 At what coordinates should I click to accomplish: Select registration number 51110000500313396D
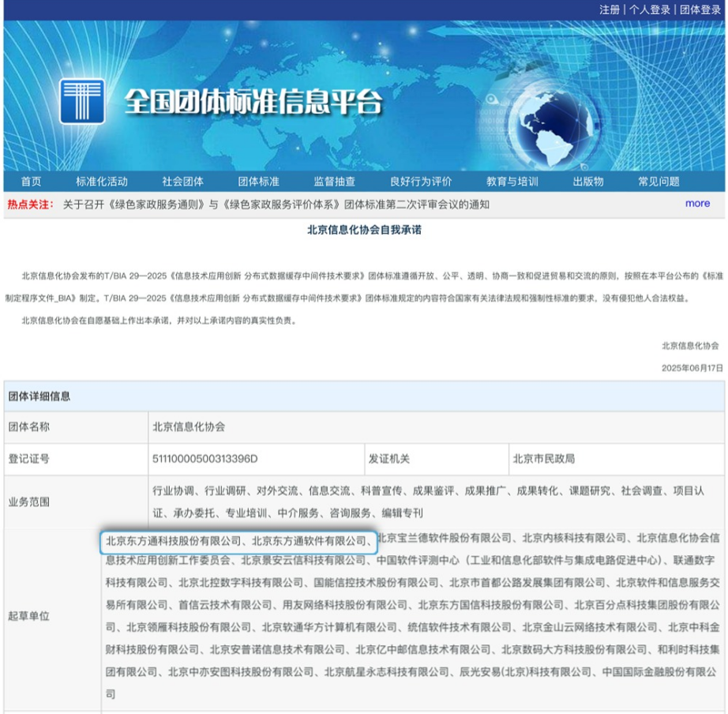[x=205, y=459]
